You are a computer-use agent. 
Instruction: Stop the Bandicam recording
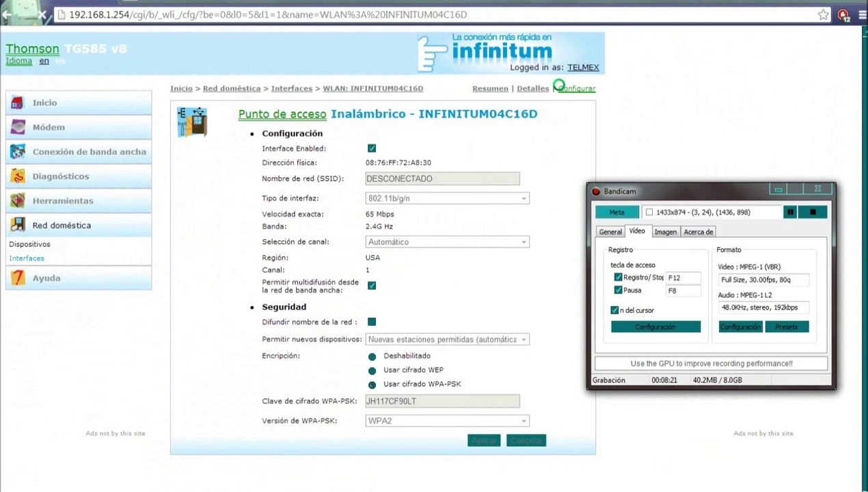click(x=813, y=212)
